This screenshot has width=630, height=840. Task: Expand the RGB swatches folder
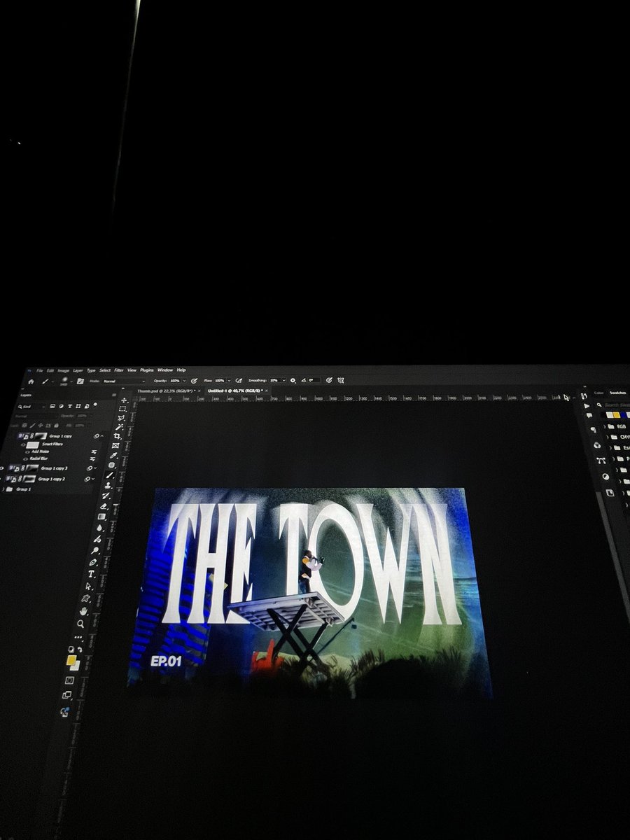(605, 426)
